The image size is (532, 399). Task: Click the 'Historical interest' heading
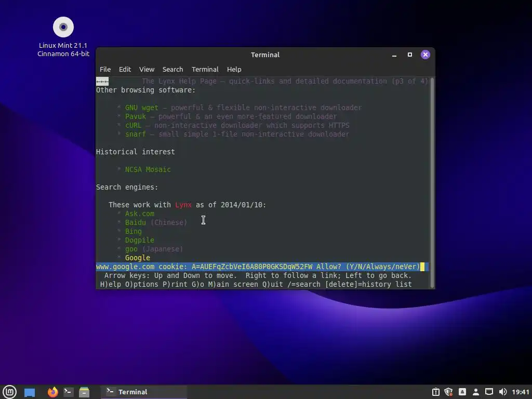[x=136, y=152]
